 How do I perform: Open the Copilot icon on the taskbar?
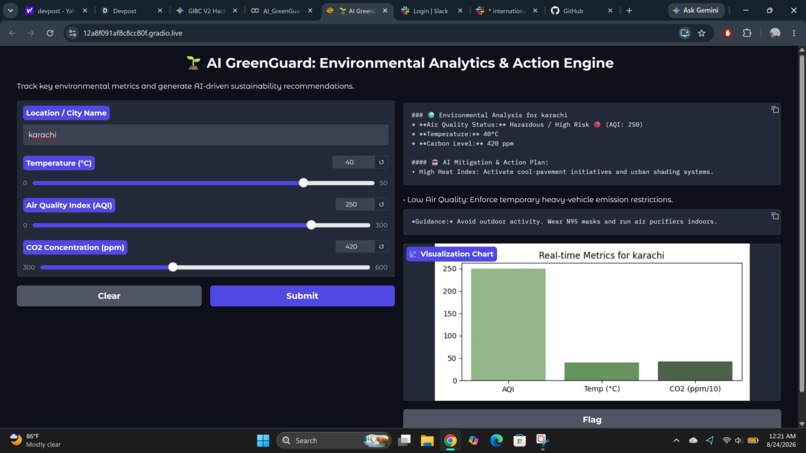pos(473,440)
